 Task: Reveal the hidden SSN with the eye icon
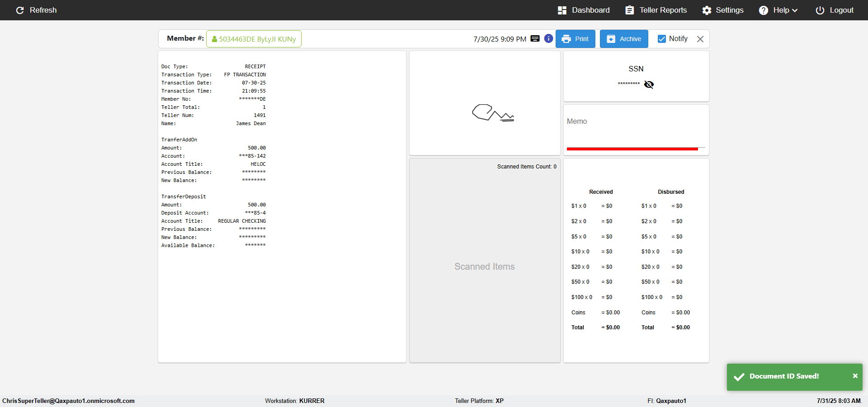pyautogui.click(x=649, y=84)
